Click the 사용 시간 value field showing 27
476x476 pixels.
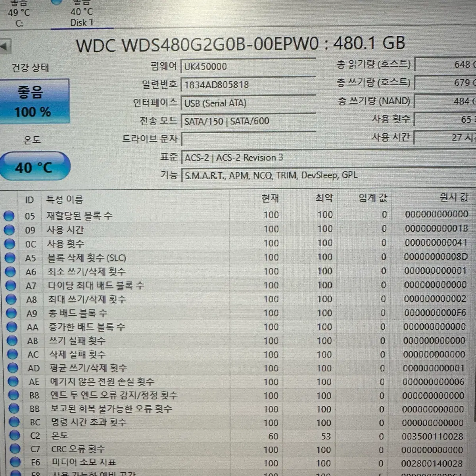445,138
